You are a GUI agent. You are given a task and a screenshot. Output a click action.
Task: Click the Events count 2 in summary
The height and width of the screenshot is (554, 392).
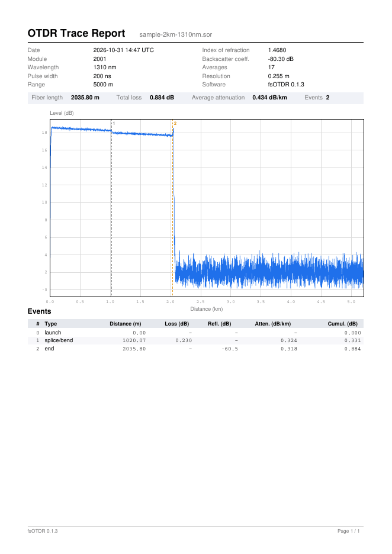tap(327, 98)
